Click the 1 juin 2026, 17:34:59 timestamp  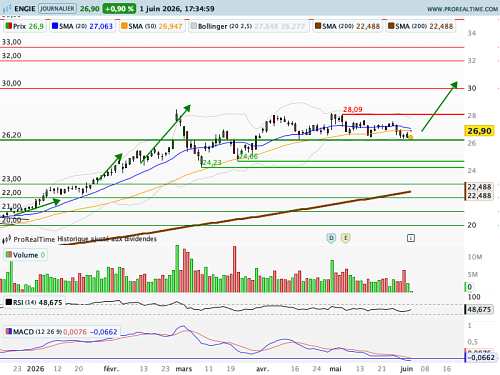tap(177, 9)
